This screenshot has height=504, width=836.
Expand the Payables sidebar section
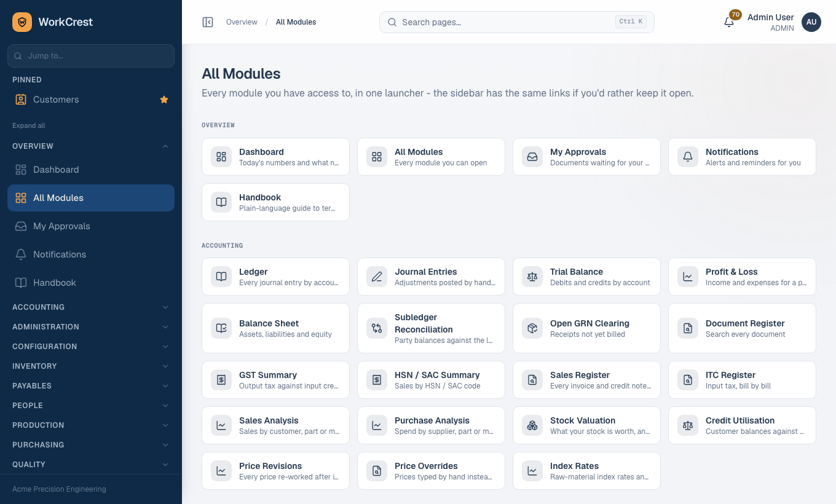tap(91, 386)
